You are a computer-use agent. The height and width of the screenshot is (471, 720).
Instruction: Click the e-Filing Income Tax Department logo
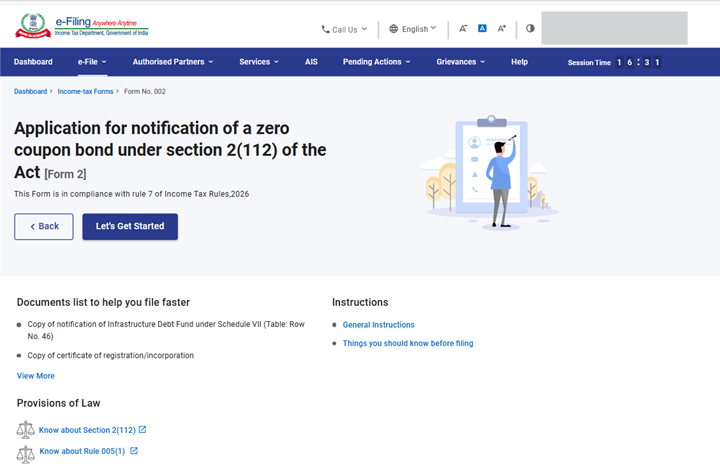79,27
